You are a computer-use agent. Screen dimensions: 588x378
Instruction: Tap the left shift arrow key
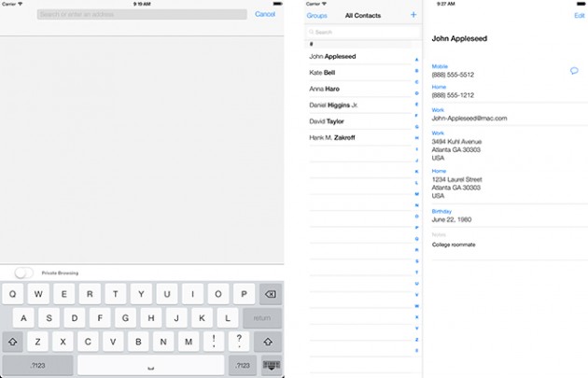click(13, 342)
